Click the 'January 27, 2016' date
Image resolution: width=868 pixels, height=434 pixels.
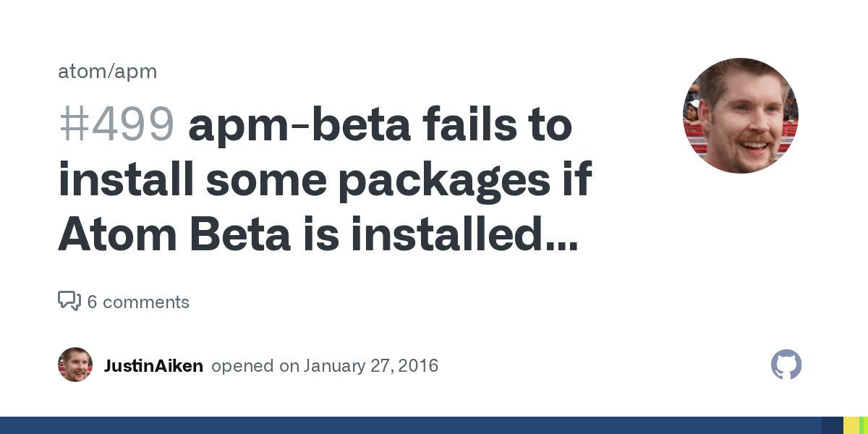[370, 365]
